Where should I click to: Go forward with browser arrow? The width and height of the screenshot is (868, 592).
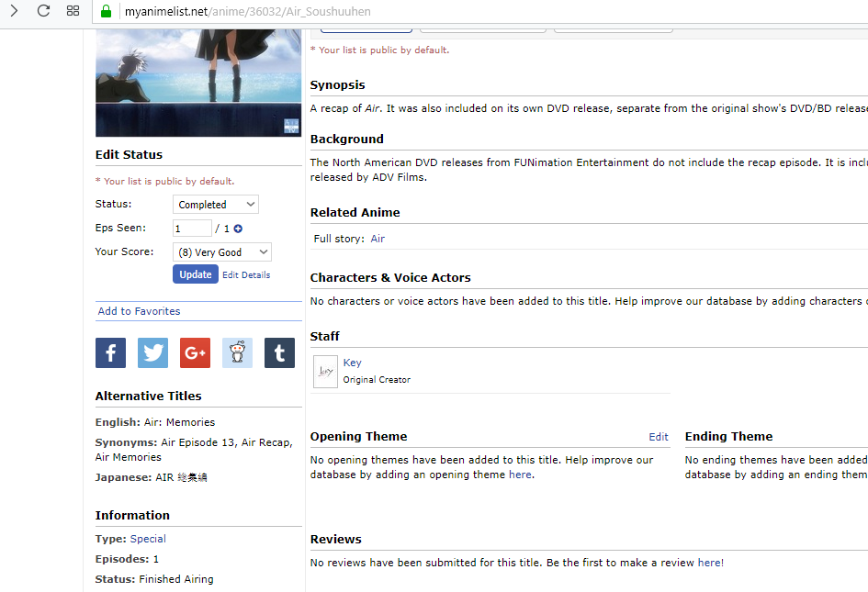tap(14, 11)
